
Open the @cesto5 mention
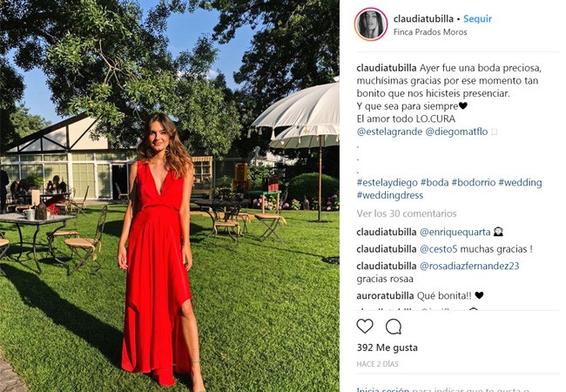[438, 249]
